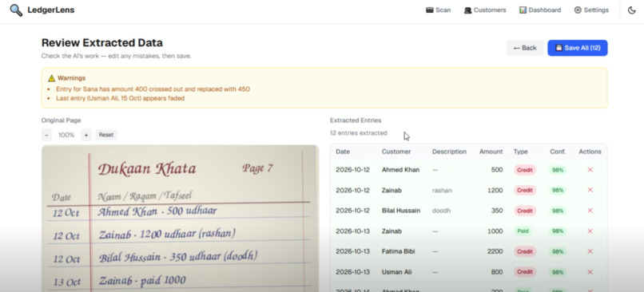This screenshot has height=292, width=644.
Task: Delete the Bilal Hussain 350 entry
Action: click(590, 211)
